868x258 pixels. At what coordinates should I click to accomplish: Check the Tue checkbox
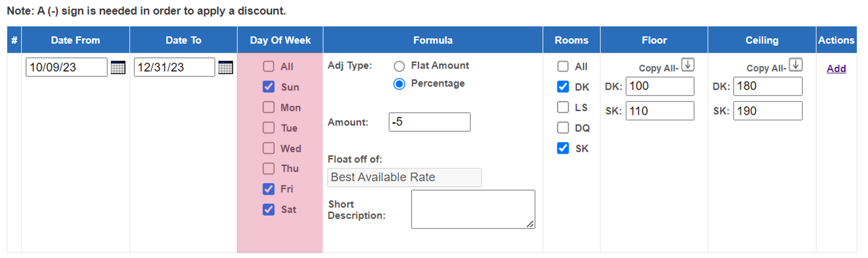268,128
